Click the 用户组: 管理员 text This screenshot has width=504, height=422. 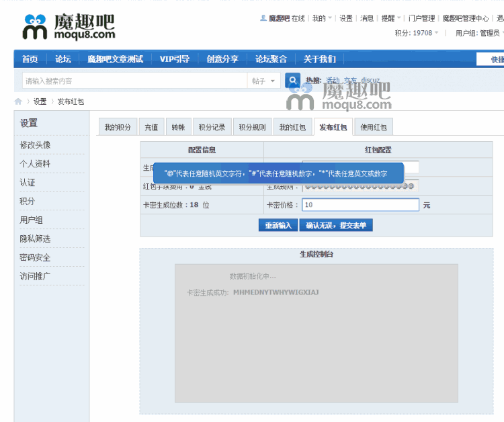[478, 33]
